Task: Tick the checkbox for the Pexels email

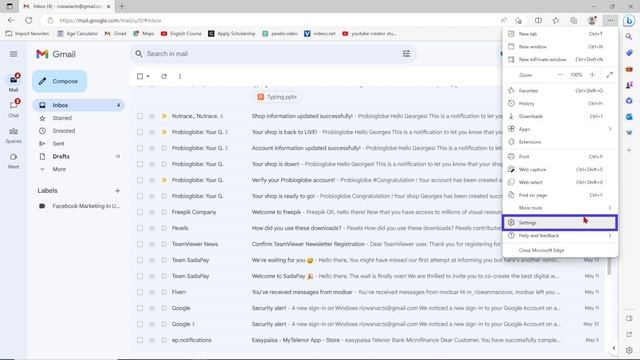Action: tap(140, 228)
